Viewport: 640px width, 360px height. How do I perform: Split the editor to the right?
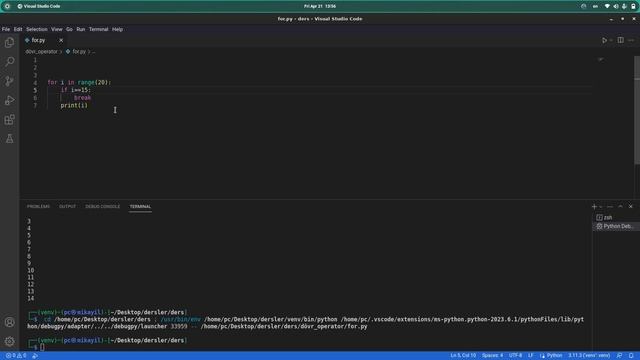pyautogui.click(x=620, y=40)
